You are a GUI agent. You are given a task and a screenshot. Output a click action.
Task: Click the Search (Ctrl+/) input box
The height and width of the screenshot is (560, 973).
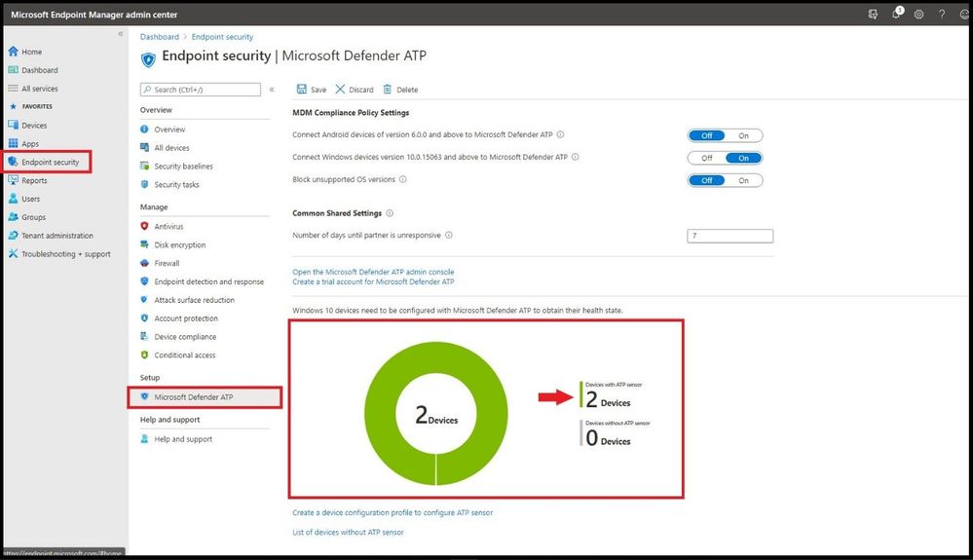[x=201, y=90]
